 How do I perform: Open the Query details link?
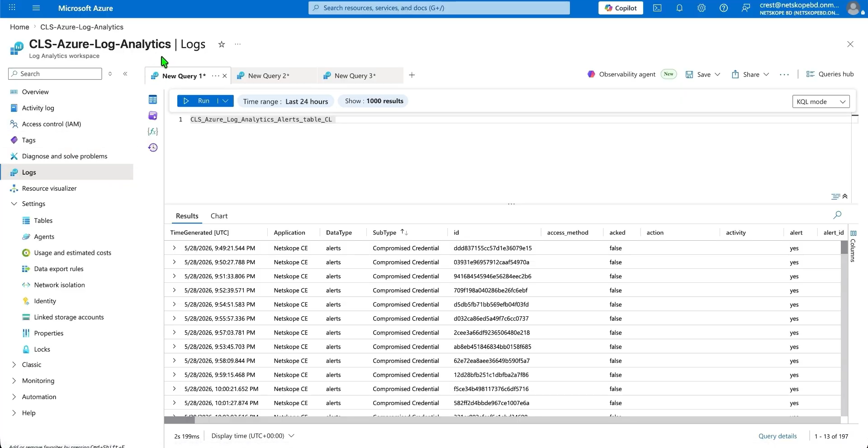(778, 436)
